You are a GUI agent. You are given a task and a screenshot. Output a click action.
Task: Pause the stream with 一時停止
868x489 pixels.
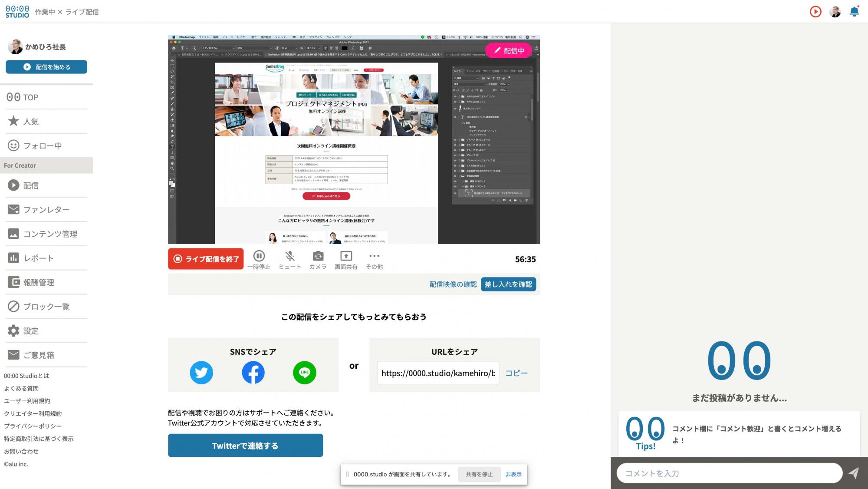point(259,260)
